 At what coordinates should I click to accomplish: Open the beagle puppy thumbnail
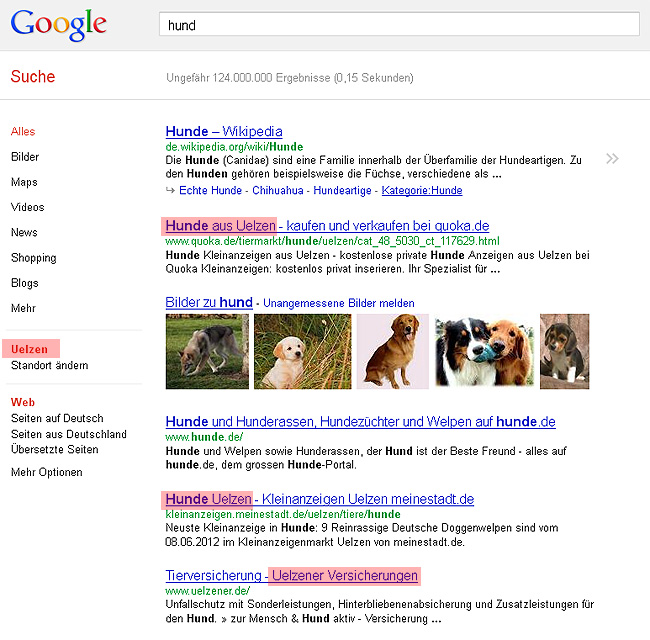564,352
